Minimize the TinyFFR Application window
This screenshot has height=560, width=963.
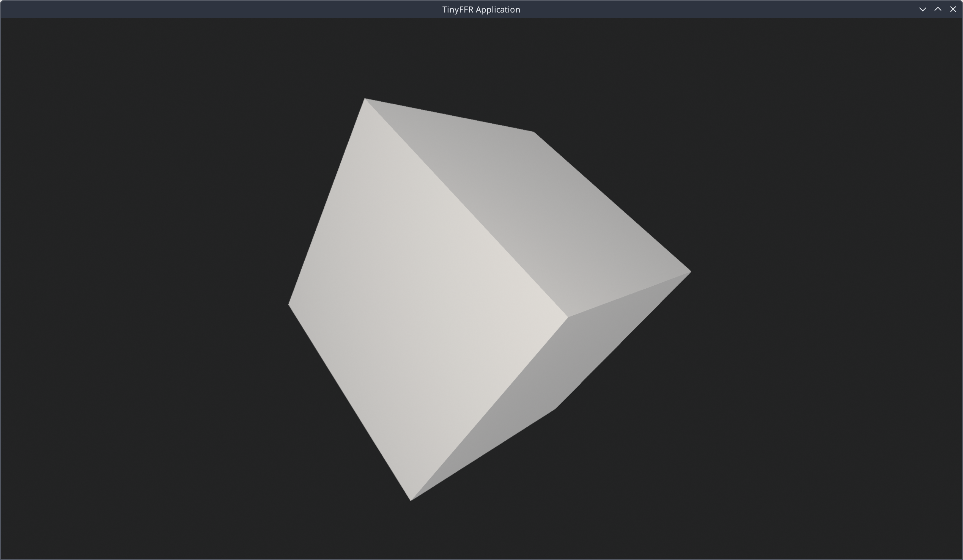pyautogui.click(x=922, y=9)
